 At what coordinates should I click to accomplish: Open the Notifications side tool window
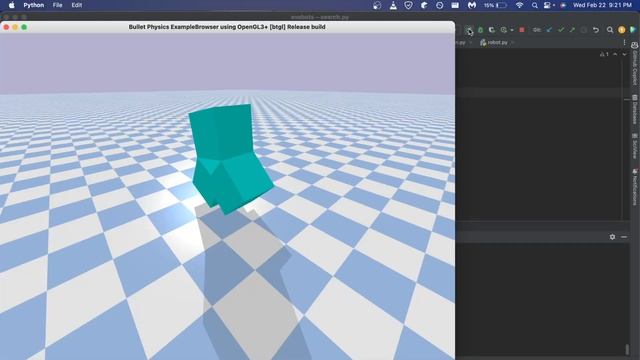pyautogui.click(x=635, y=187)
